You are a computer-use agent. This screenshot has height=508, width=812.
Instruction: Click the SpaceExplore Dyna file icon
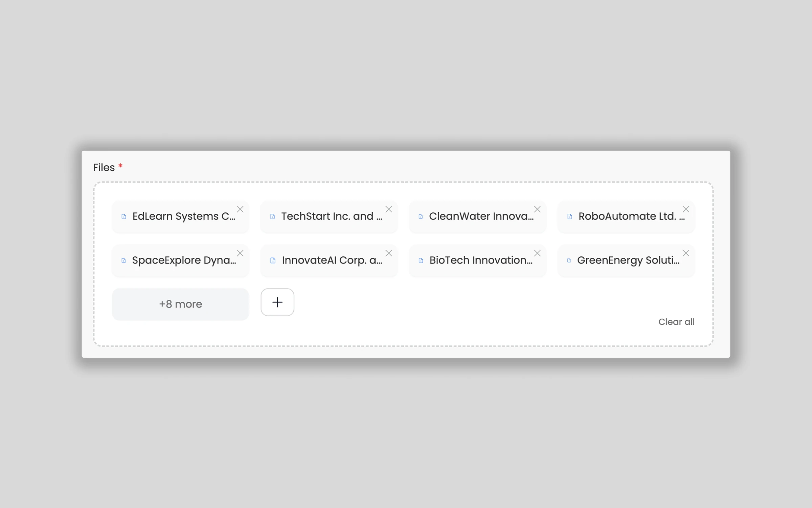[x=124, y=260]
